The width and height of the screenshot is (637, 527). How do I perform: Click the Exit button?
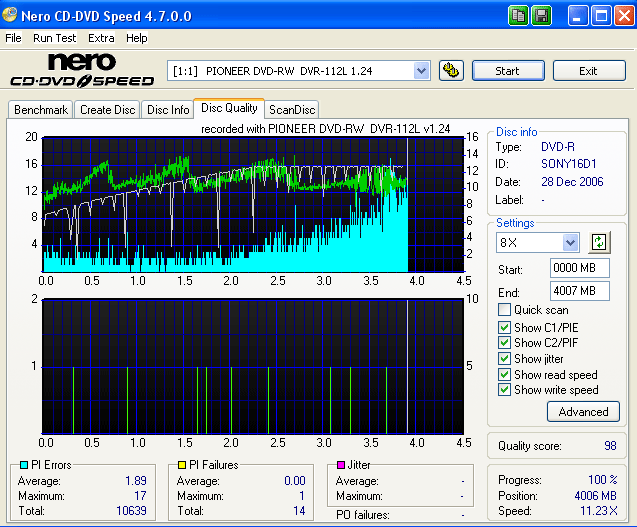coord(589,71)
